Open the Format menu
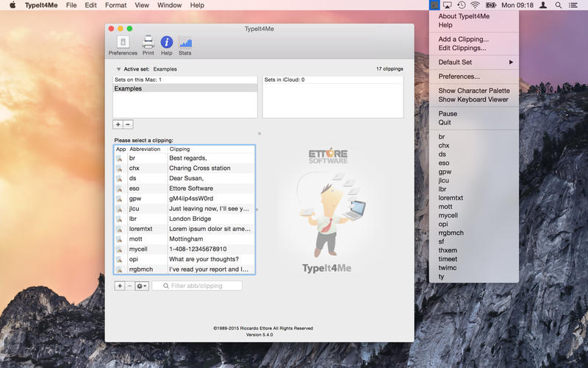The width and height of the screenshot is (588, 368). click(115, 5)
